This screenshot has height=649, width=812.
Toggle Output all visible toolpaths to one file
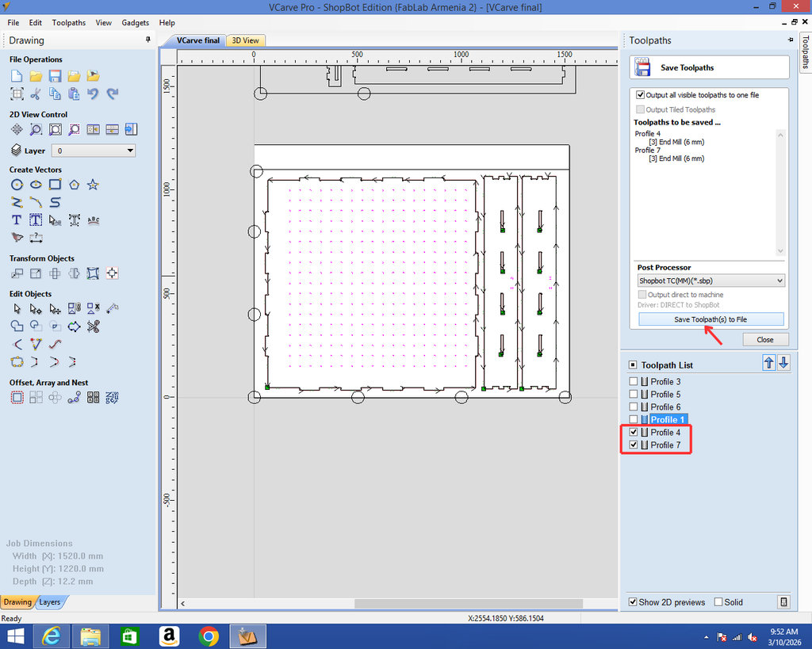(641, 95)
